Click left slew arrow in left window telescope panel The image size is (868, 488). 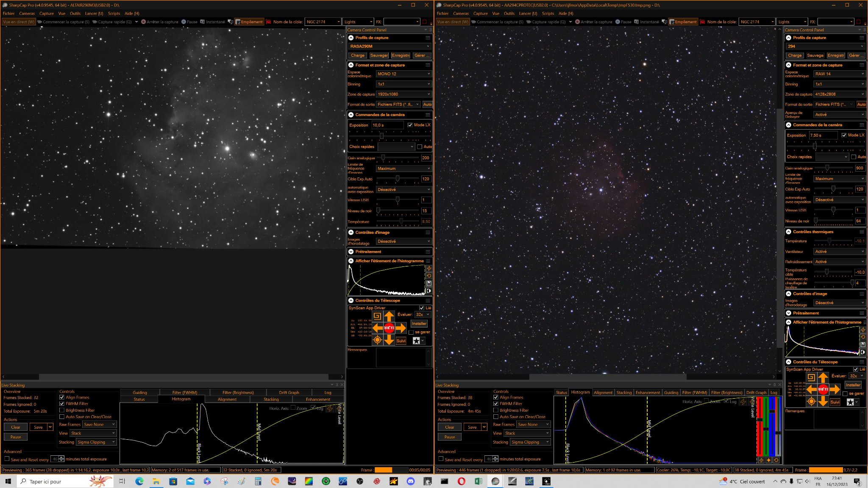point(378,327)
